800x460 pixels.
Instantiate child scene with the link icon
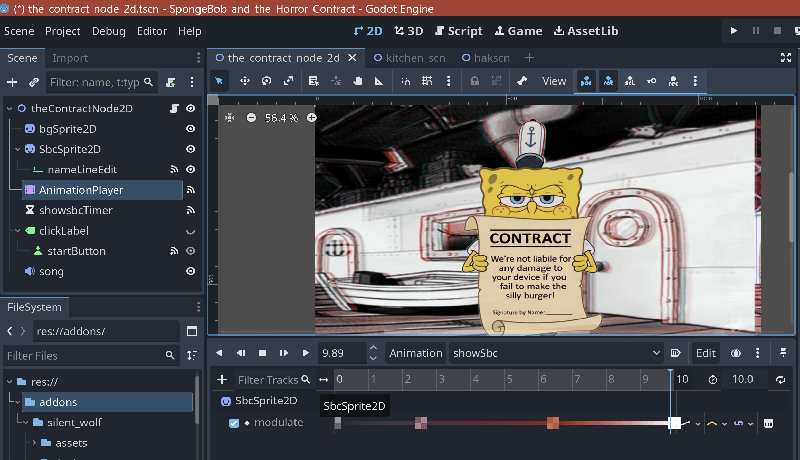[x=34, y=82]
